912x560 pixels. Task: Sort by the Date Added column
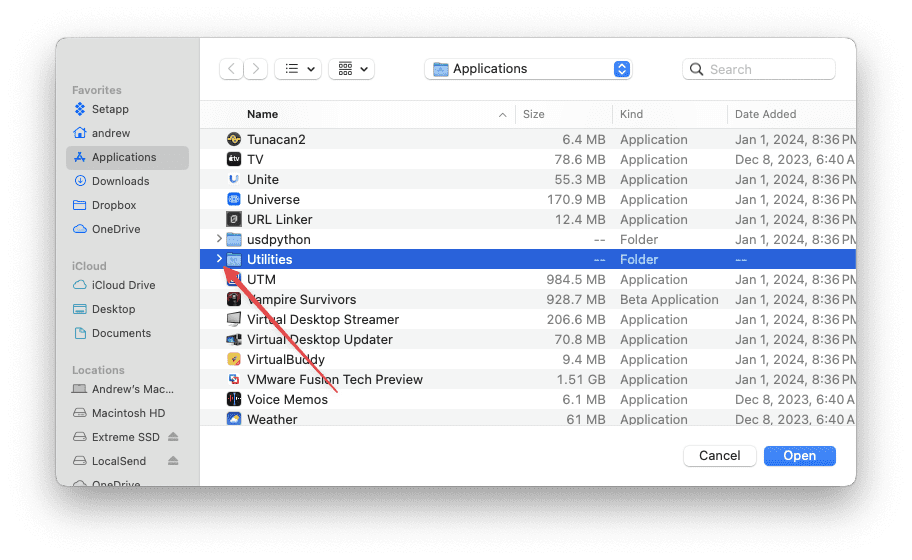pyautogui.click(x=765, y=115)
